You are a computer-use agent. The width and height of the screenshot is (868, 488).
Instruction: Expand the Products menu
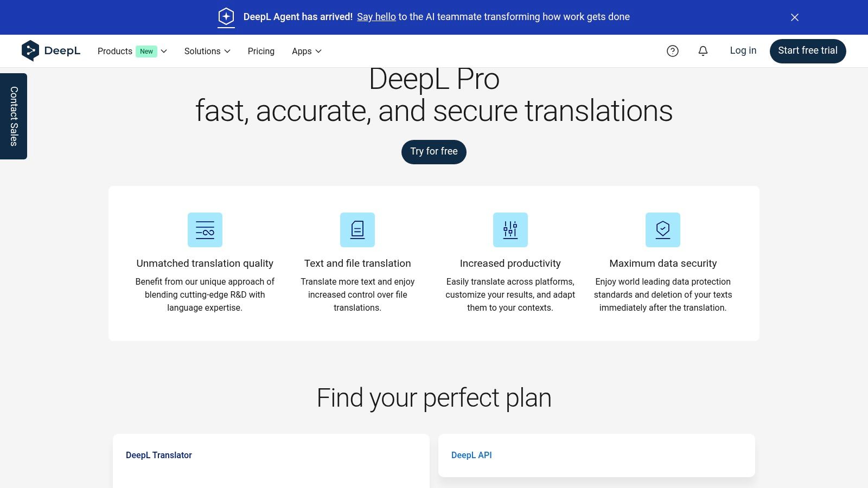coord(132,51)
